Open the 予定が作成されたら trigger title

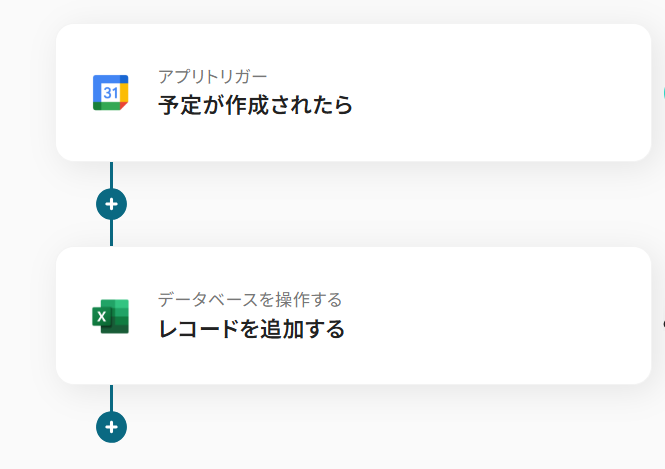[x=255, y=105]
